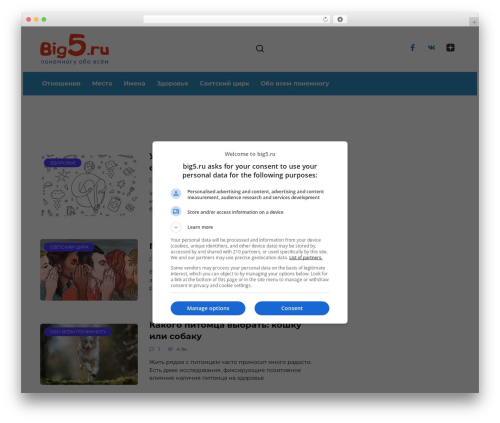
Task: Click the personalised advertising purpose icon
Action: pos(176,193)
